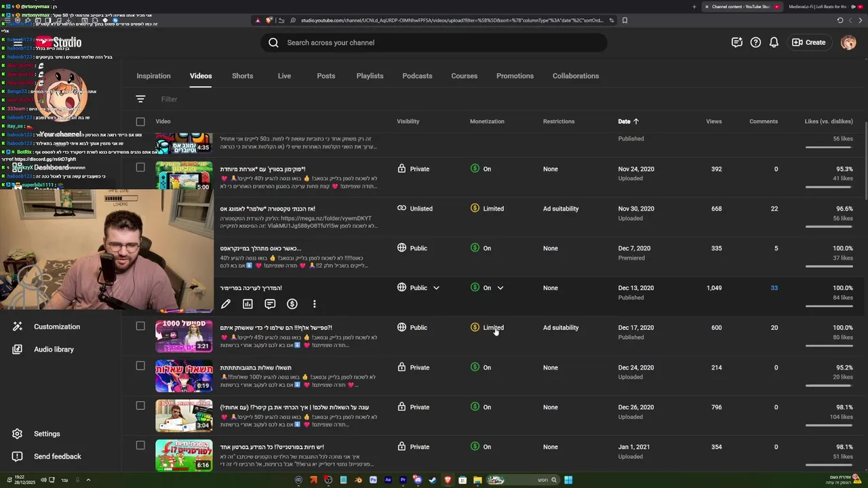The width and height of the screenshot is (868, 488).
Task: Switch to the Podcasts tab
Action: [417, 76]
